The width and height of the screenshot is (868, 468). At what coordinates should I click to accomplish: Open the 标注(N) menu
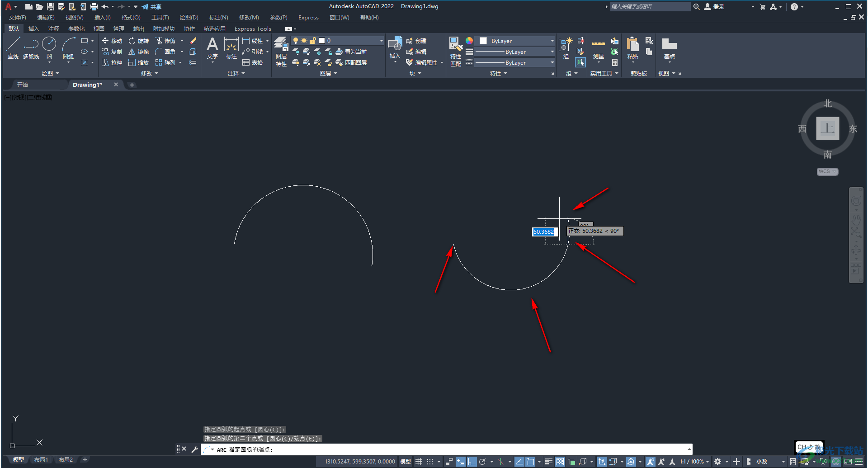point(218,18)
